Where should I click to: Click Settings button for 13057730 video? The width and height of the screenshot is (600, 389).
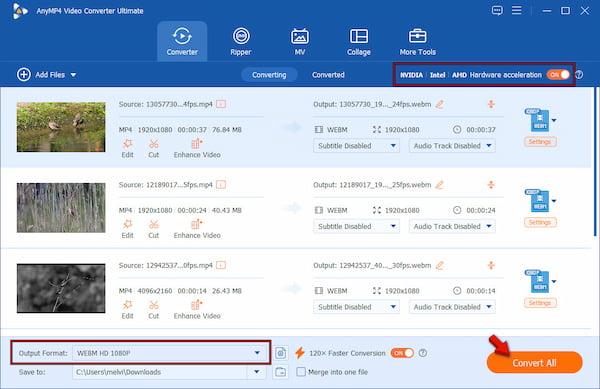point(540,142)
